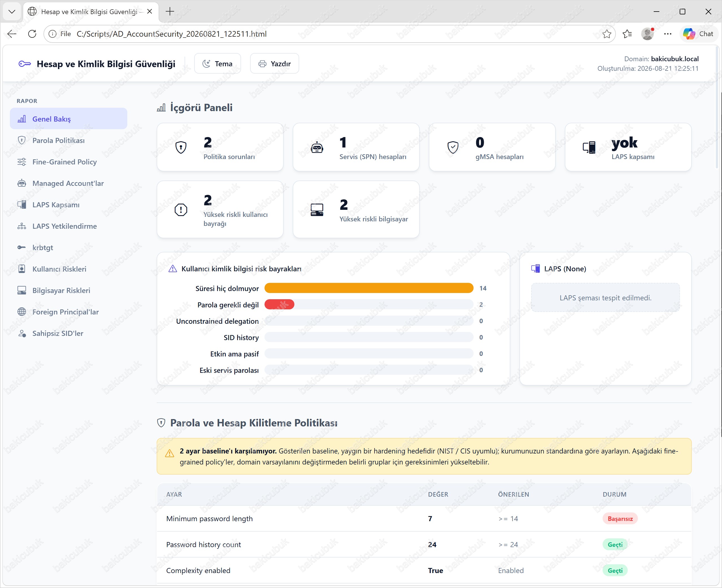Click the browser address bar
Image resolution: width=722 pixels, height=588 pixels.
coord(329,34)
